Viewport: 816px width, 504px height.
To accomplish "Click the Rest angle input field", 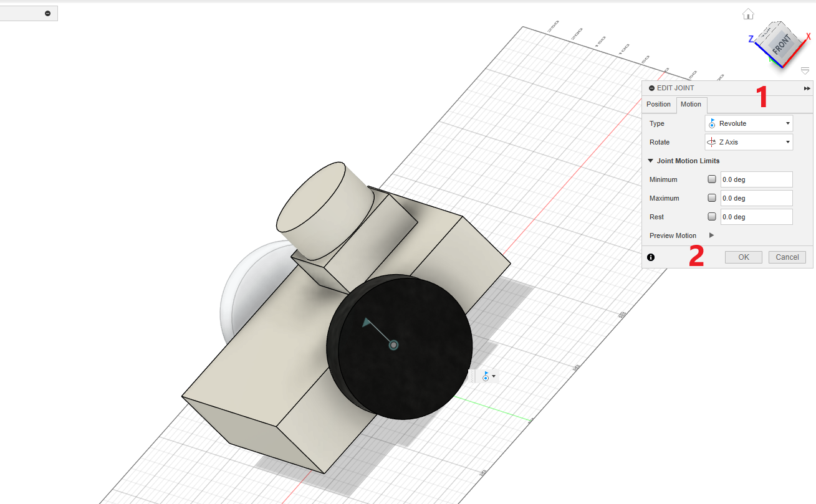I will pos(756,217).
